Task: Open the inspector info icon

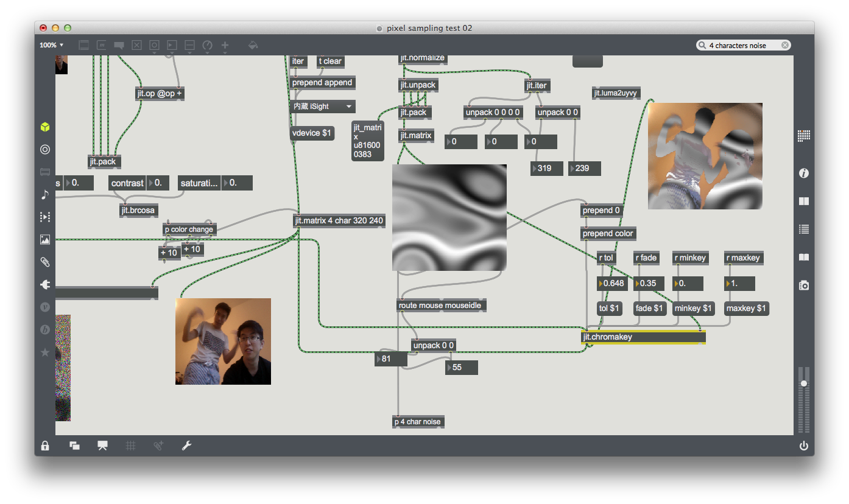Action: [804, 173]
